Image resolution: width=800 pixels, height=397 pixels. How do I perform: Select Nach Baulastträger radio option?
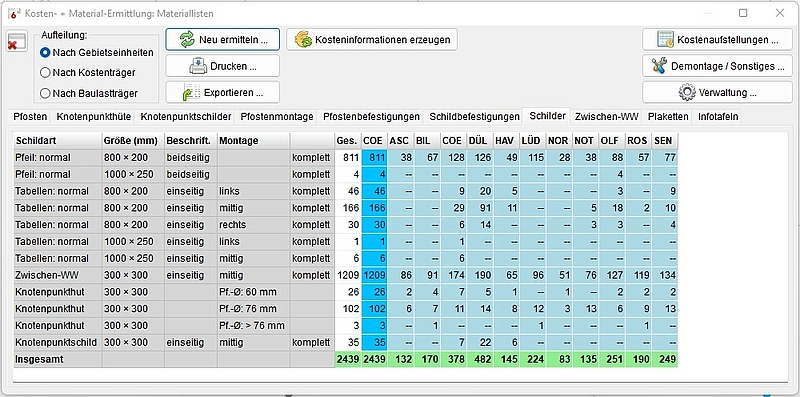(x=89, y=94)
